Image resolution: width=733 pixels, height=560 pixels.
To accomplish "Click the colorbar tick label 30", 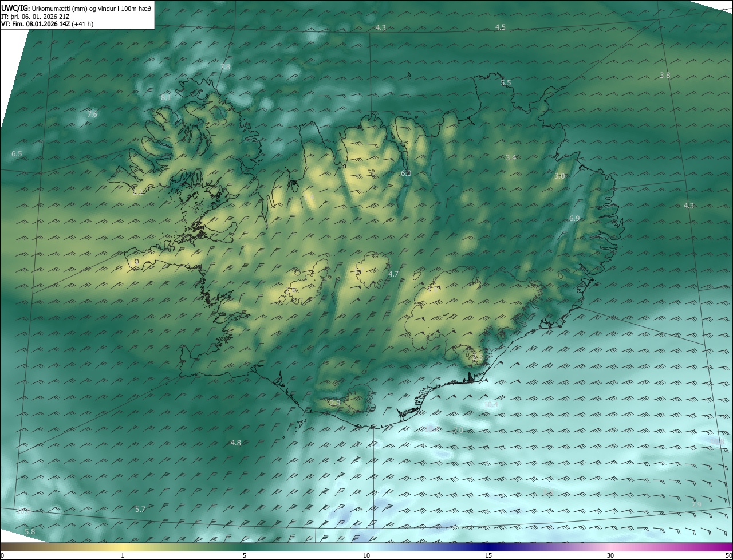I will point(610,555).
